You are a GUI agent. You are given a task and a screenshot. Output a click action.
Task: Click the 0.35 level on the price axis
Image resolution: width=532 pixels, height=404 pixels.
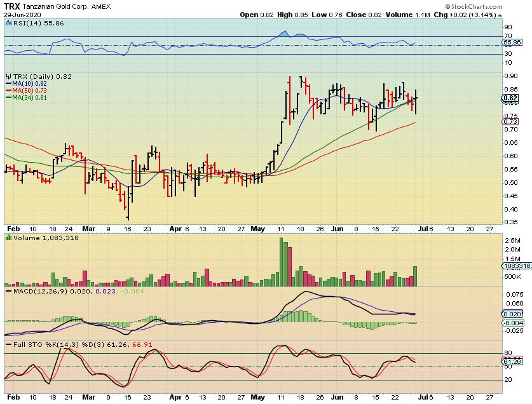(x=510, y=222)
